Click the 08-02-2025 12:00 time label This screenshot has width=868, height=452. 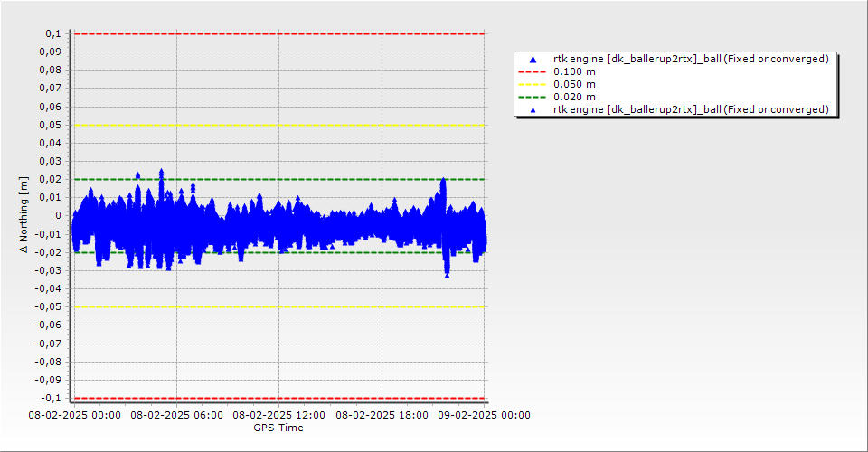coord(279,415)
